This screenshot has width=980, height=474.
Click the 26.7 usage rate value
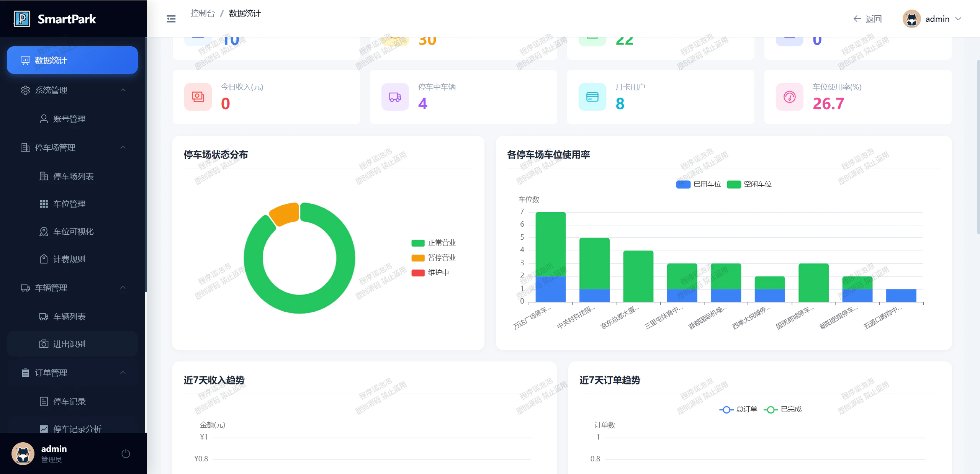(x=828, y=103)
